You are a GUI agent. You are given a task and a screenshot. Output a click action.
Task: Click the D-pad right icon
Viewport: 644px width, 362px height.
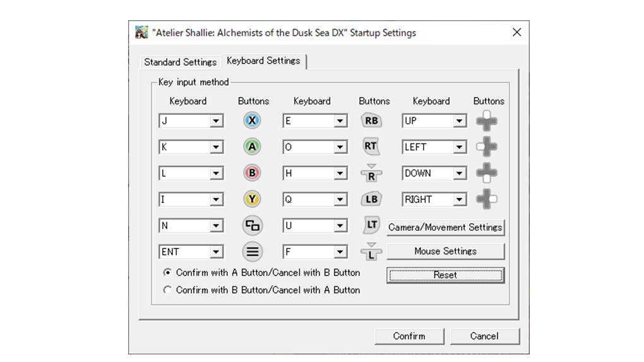(x=487, y=199)
